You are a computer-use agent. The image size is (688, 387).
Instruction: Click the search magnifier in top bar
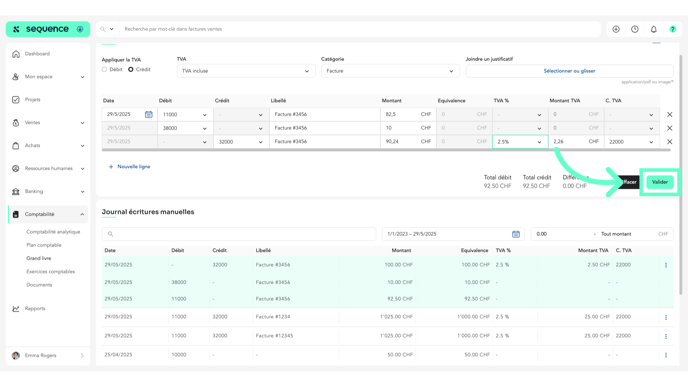tap(103, 29)
